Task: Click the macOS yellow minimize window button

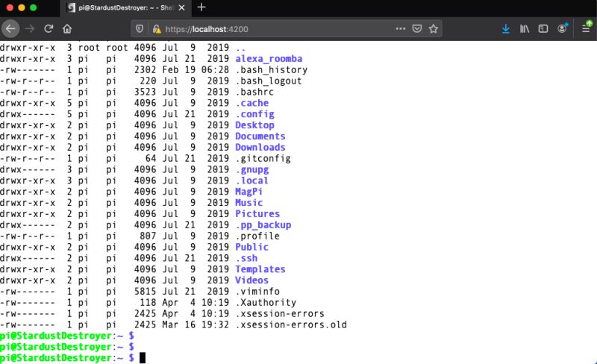Action: 22,7
